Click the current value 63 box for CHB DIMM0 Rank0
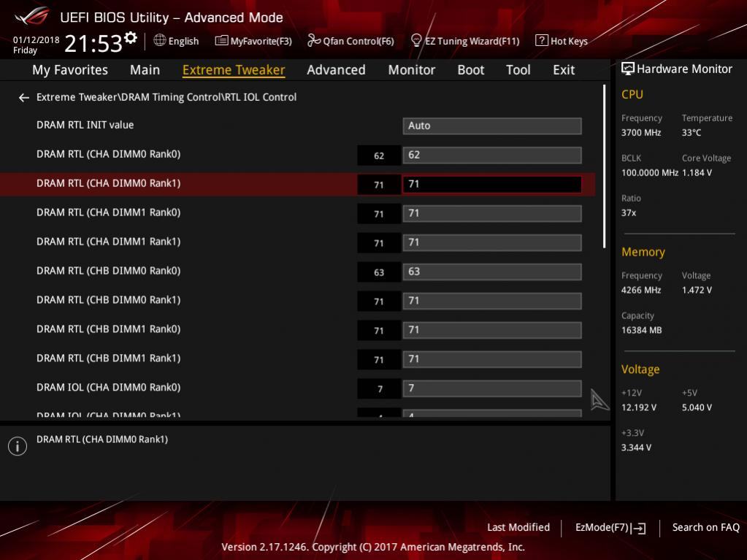747x560 pixels. tap(379, 272)
